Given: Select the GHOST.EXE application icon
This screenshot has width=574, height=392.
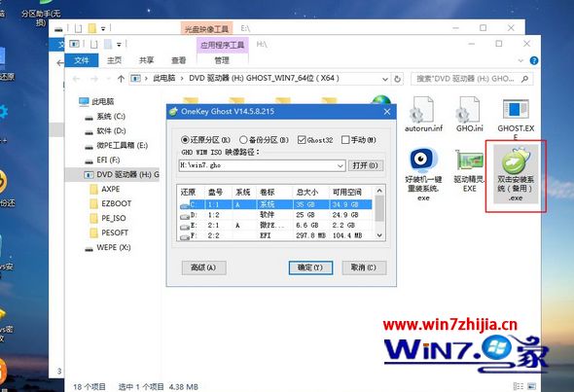Looking at the screenshot, I should click(x=516, y=110).
